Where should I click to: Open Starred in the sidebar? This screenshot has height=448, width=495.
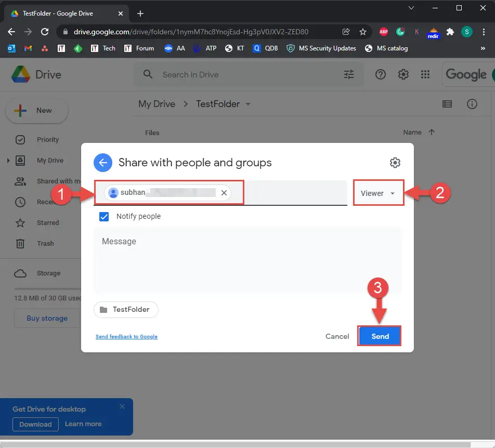[x=38, y=223]
